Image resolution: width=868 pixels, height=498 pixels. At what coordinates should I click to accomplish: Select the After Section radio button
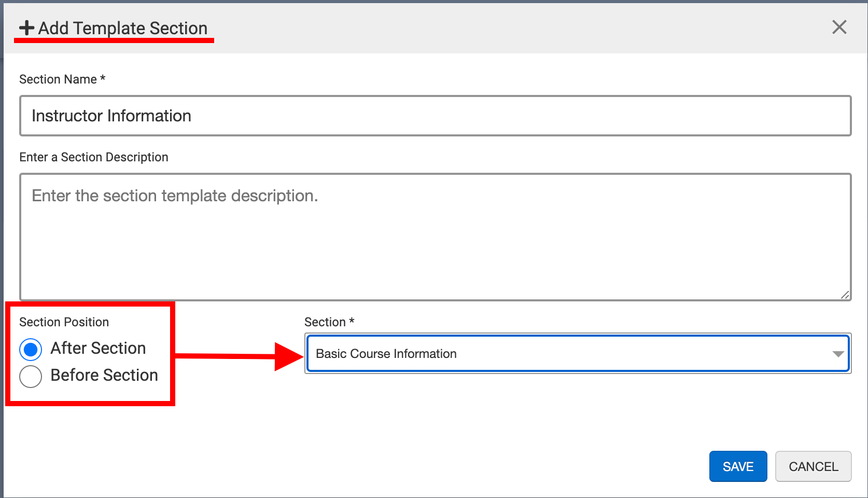pos(31,350)
